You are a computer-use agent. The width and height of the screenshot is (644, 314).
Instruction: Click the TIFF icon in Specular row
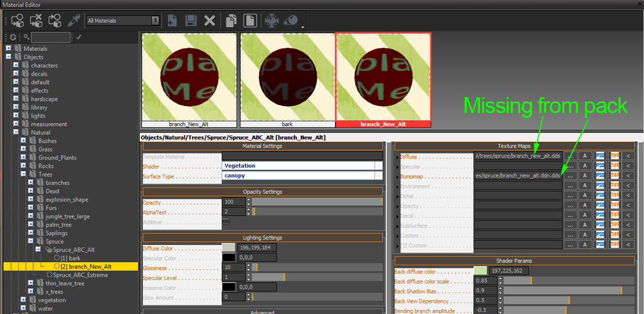pos(615,166)
